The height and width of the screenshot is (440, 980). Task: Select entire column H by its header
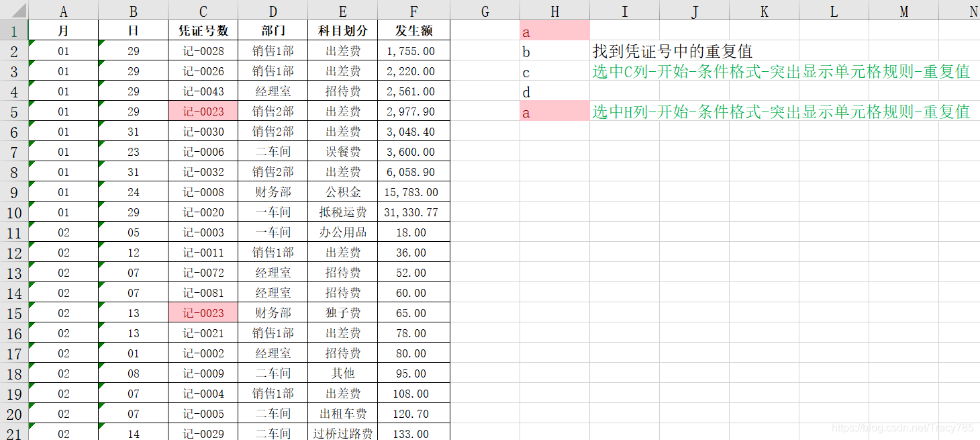coord(555,11)
